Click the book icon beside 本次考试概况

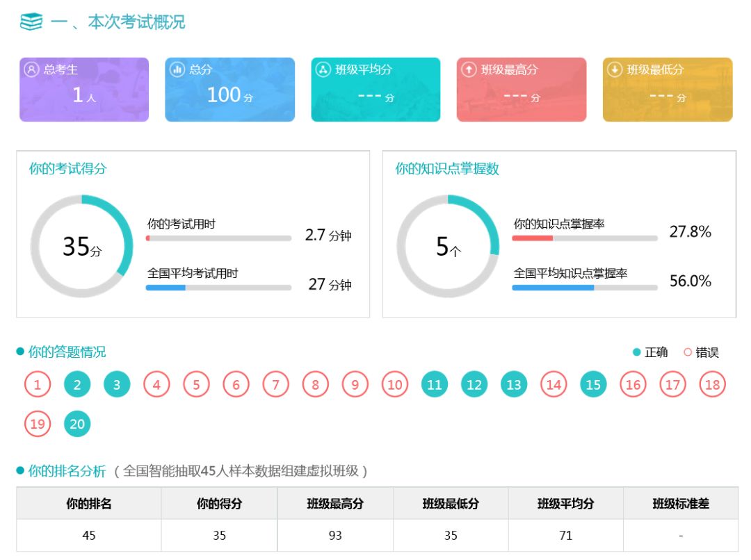coord(31,22)
